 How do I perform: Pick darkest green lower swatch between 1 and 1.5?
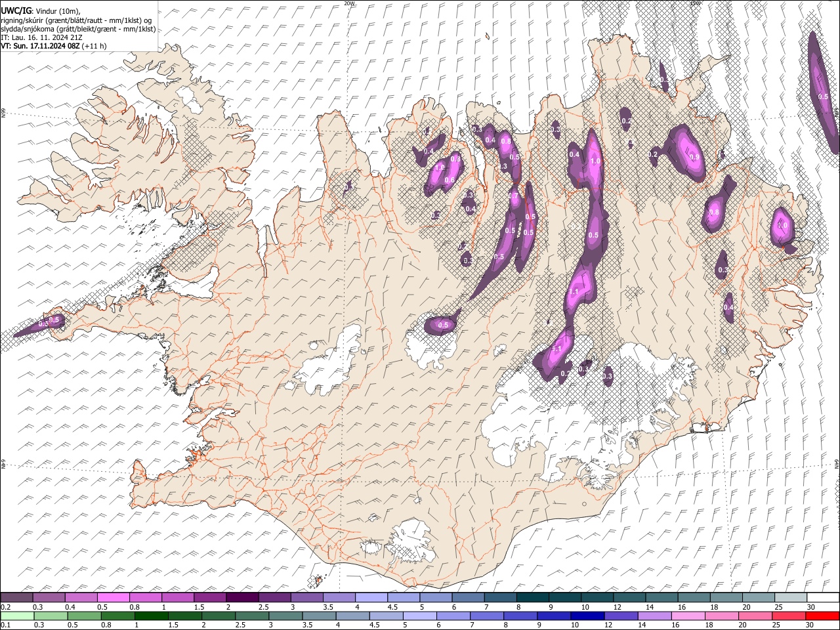point(151,616)
